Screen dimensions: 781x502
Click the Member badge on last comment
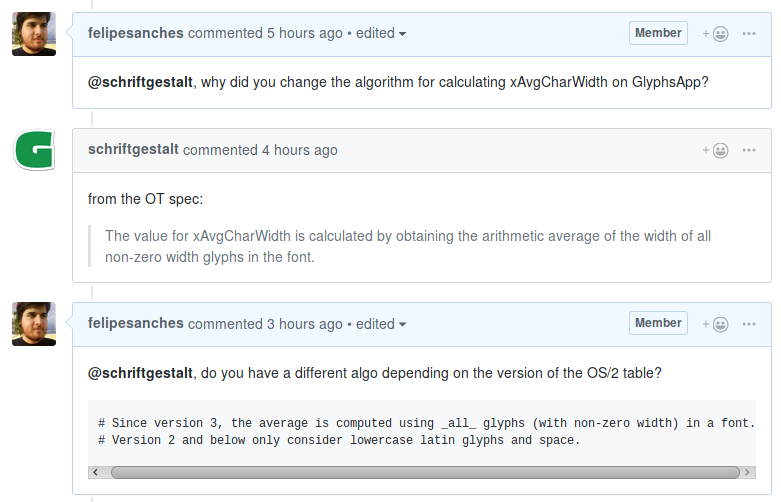pos(658,323)
